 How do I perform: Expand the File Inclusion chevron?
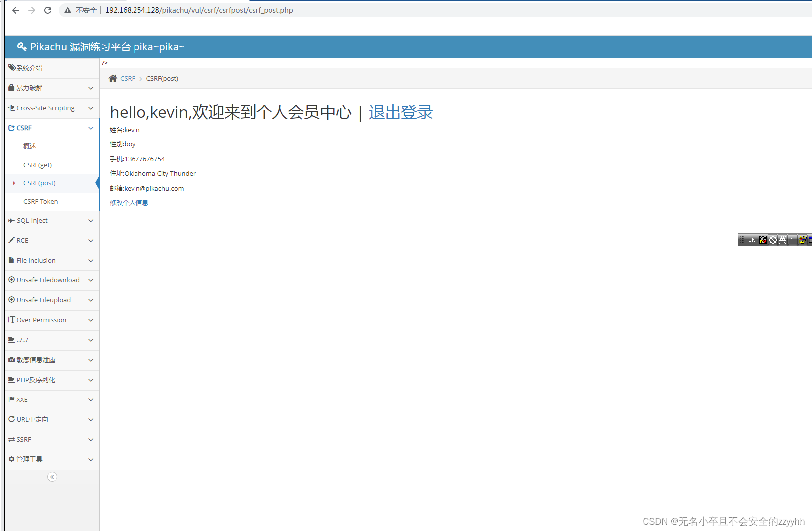(x=91, y=261)
